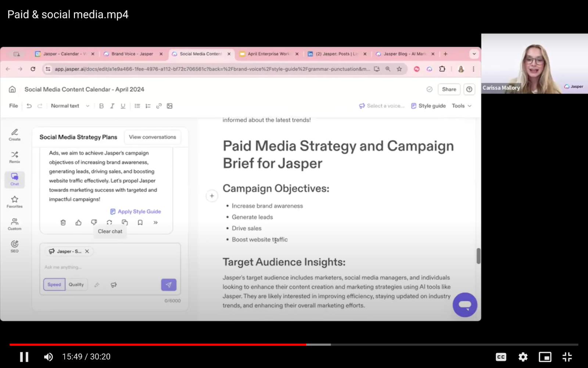Pause the video playback

coord(24,357)
